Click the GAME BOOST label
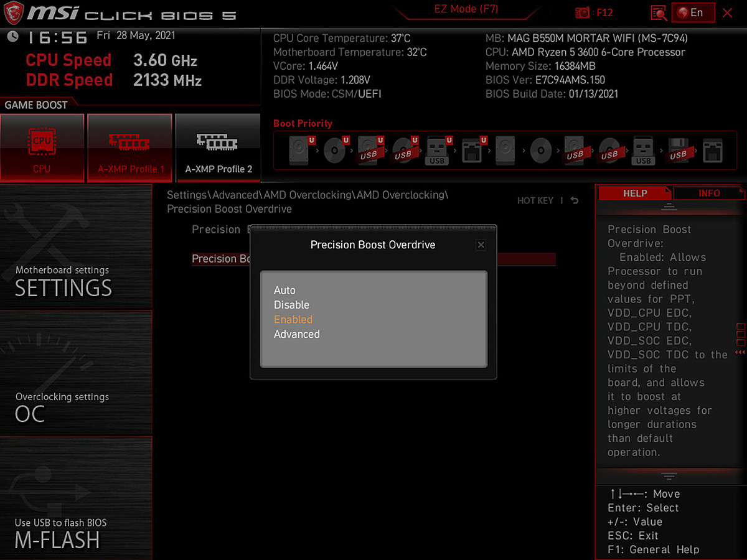 point(35,105)
